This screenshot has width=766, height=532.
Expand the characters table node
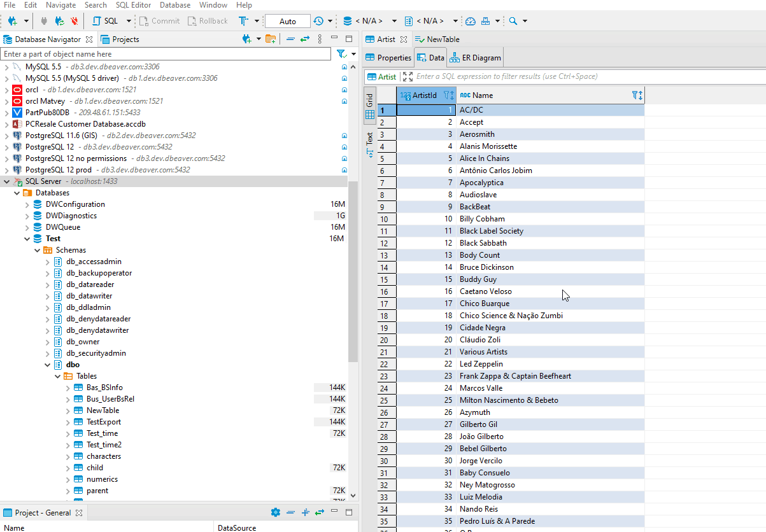(x=67, y=456)
